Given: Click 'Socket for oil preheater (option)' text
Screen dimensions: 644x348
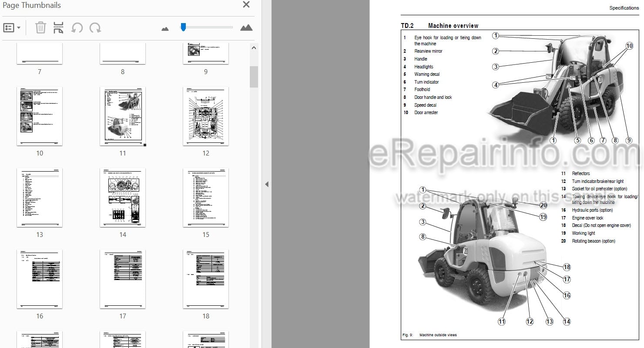Looking at the screenshot, I should [x=600, y=189].
